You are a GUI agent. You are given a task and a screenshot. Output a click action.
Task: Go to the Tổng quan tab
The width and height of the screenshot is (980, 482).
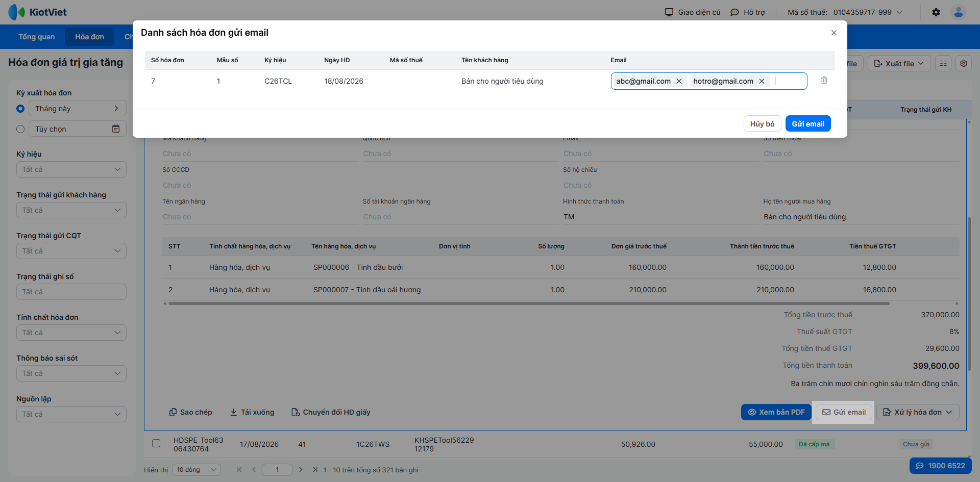click(x=36, y=37)
